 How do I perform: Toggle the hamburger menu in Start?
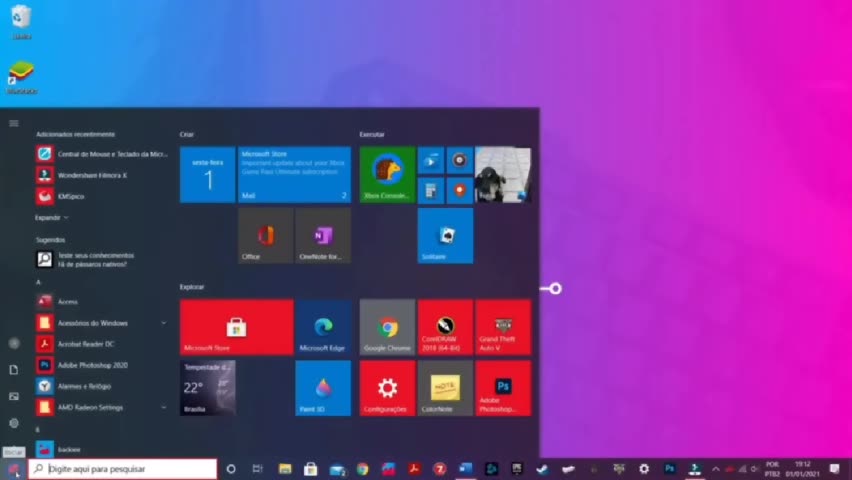click(x=14, y=123)
